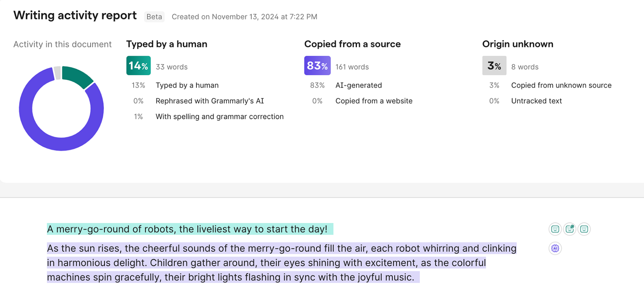Click the Beta badge next to the title
644x289 pixels.
[x=154, y=16]
